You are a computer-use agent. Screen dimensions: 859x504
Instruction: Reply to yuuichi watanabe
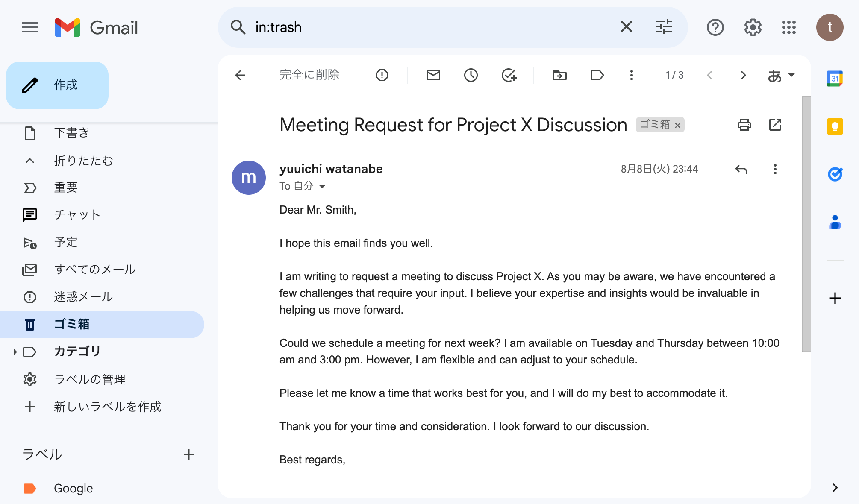(x=741, y=169)
